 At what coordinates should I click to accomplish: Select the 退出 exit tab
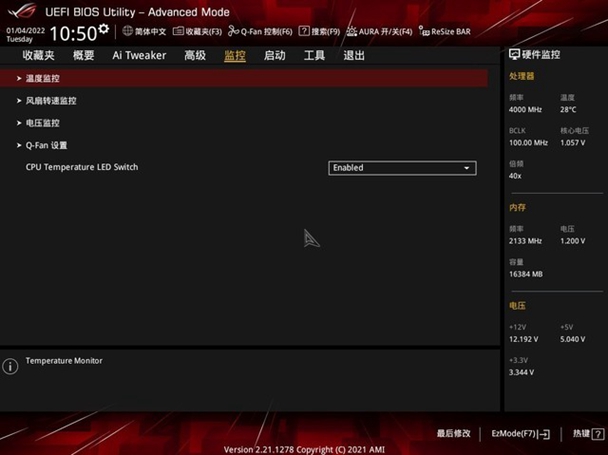[x=354, y=56]
